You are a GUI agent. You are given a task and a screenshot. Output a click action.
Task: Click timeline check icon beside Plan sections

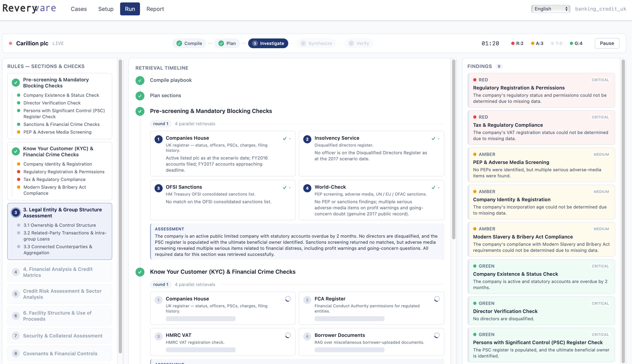[x=140, y=96]
